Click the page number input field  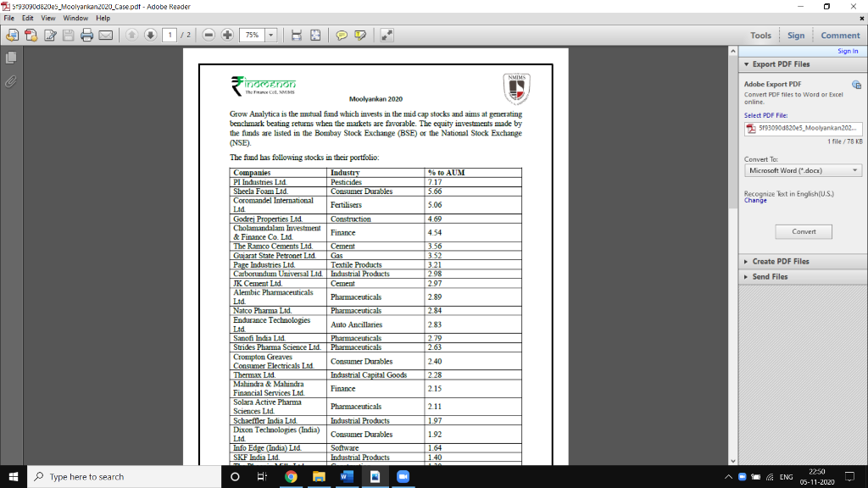tap(170, 35)
